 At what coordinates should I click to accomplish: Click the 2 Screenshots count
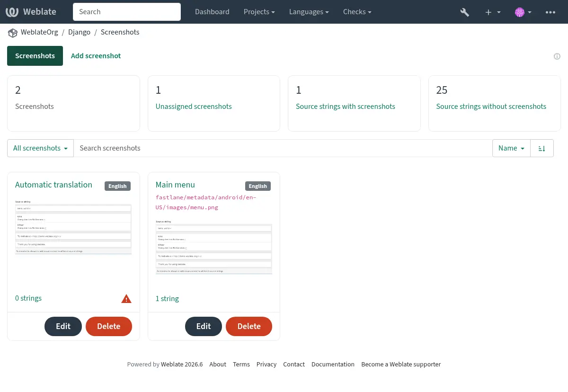click(x=18, y=90)
